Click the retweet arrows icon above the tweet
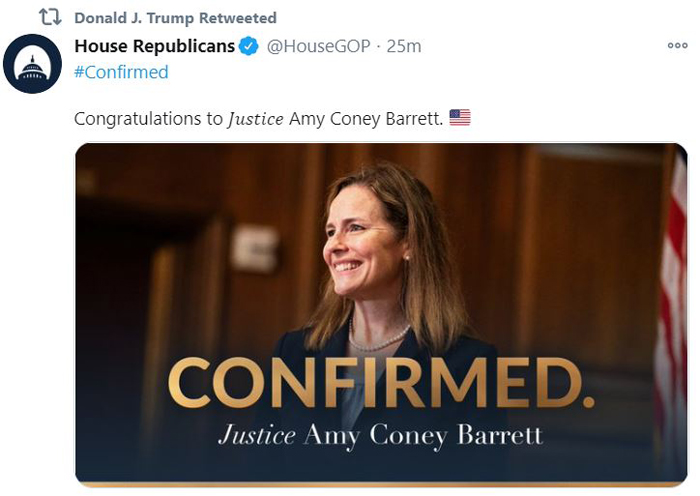Image resolution: width=700 pixels, height=496 pixels. point(50,17)
